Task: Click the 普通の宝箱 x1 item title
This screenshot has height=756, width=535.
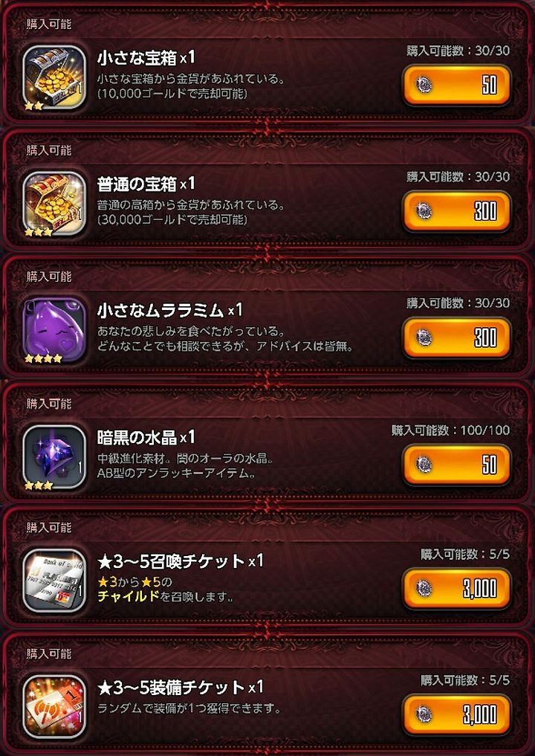Action: coord(146,184)
